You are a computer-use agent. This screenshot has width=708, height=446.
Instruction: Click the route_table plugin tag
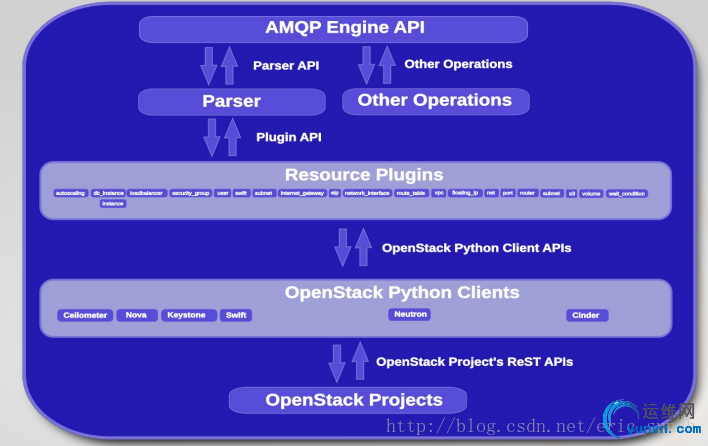coord(411,193)
